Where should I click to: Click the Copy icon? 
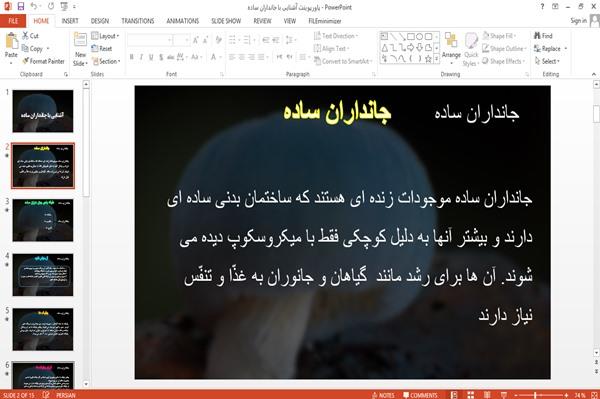(x=25, y=49)
